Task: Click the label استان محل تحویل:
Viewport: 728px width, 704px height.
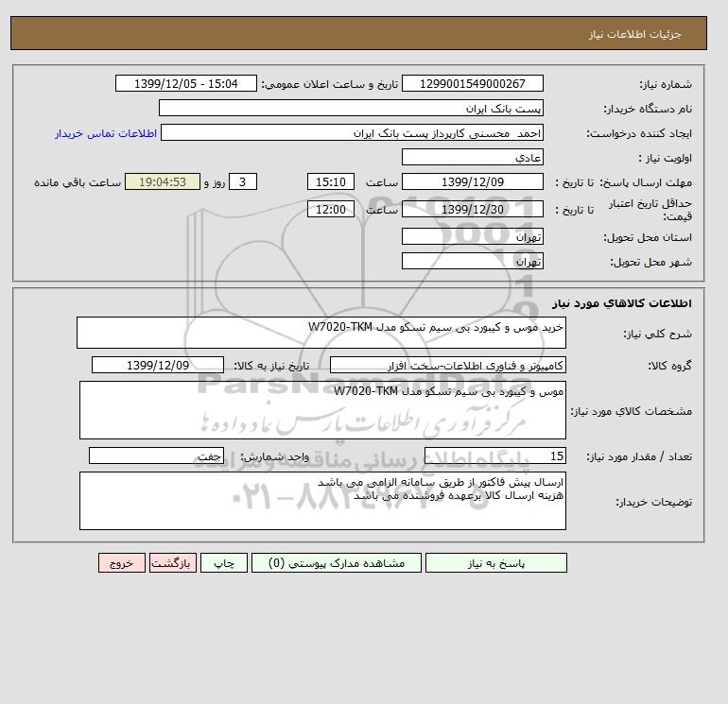Action: 648,237
